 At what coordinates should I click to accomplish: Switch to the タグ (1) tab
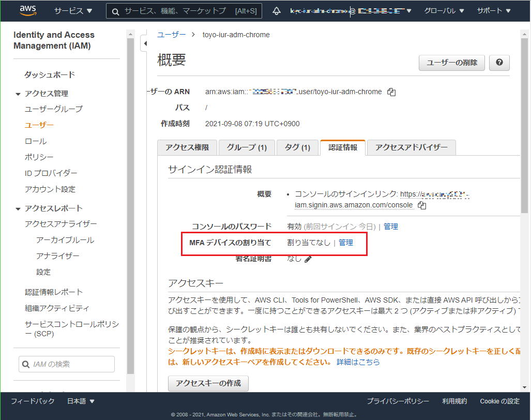(x=297, y=147)
